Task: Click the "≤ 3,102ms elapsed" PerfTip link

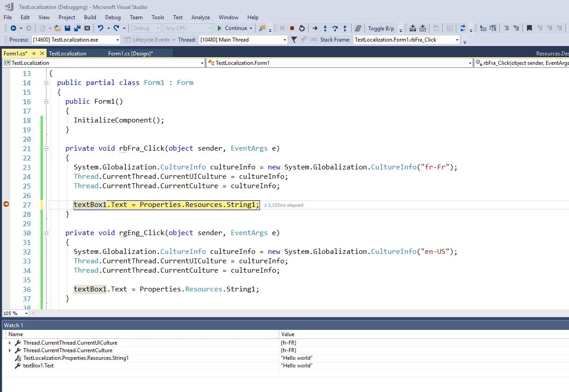Action: click(x=284, y=205)
